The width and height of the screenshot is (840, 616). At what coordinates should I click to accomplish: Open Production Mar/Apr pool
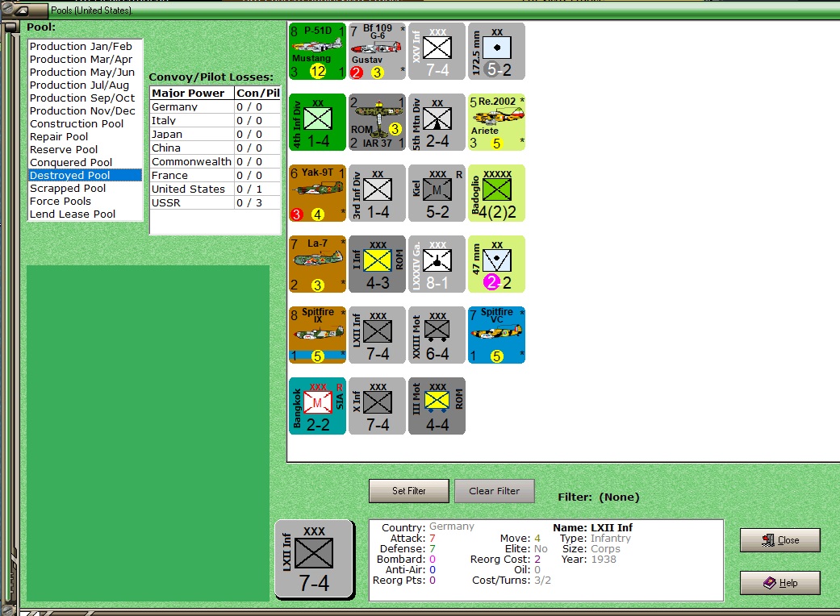pos(86,60)
